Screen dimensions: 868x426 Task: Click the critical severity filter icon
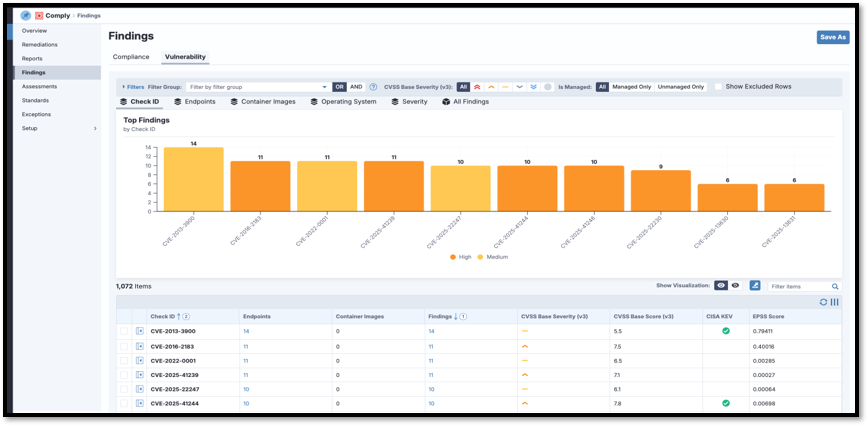pyautogui.click(x=477, y=87)
